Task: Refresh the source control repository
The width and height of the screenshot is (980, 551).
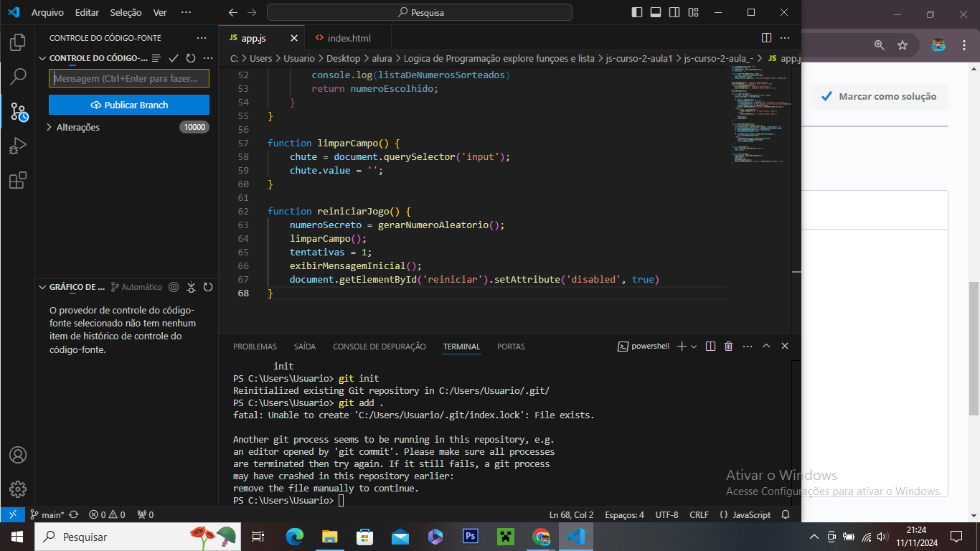Action: click(191, 58)
